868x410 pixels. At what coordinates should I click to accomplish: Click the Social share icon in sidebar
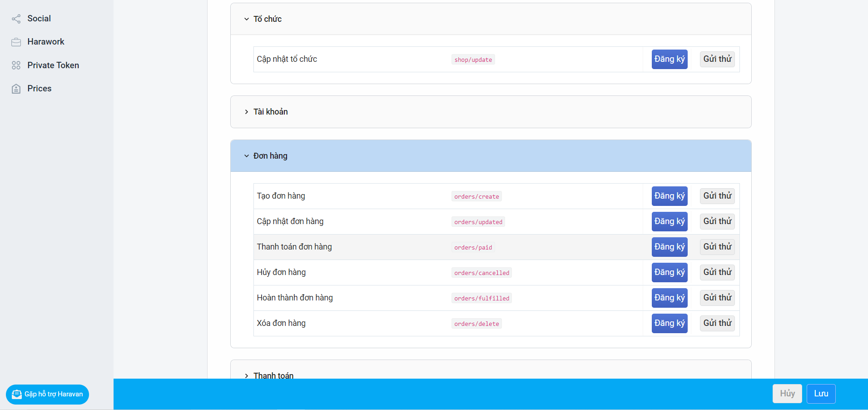[16, 19]
